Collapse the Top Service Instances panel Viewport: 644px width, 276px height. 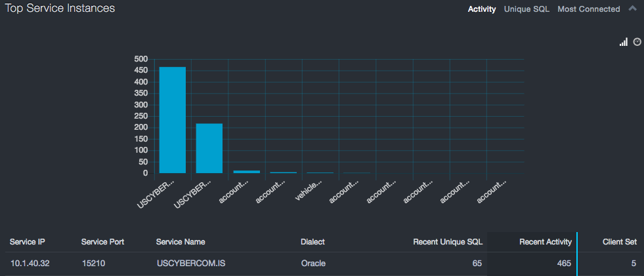(x=632, y=9)
